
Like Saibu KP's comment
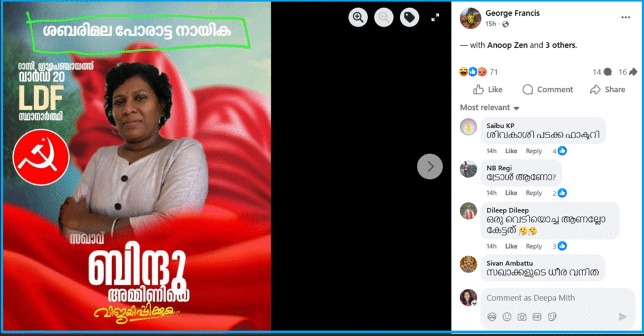(x=511, y=151)
